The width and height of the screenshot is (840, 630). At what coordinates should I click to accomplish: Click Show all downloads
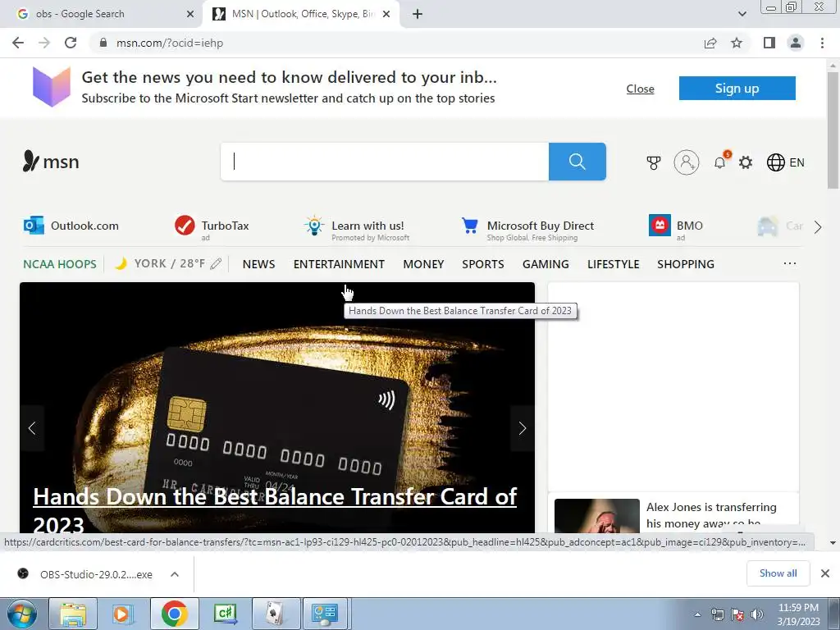pyautogui.click(x=778, y=573)
